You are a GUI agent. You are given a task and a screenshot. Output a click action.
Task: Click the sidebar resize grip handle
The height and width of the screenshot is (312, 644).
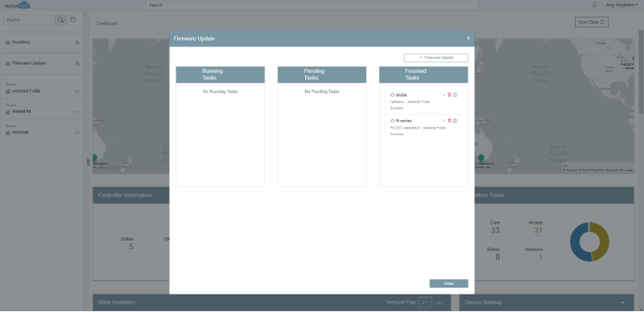[x=88, y=162]
